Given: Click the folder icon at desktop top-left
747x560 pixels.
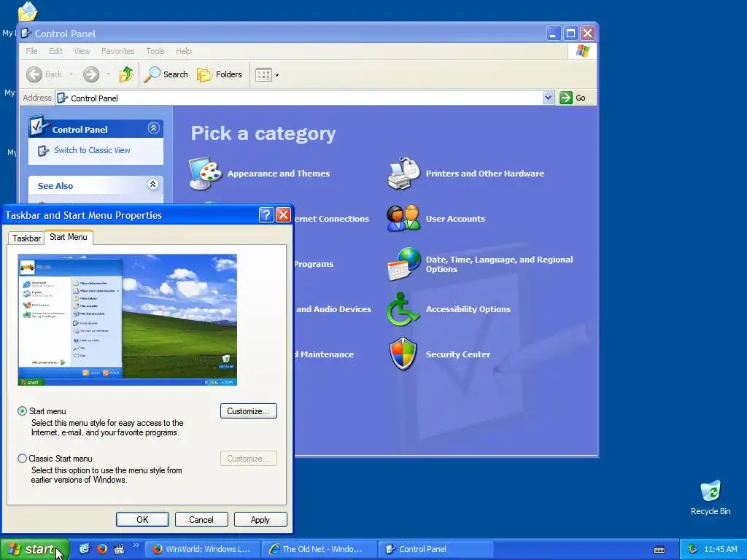Looking at the screenshot, I should [x=27, y=12].
